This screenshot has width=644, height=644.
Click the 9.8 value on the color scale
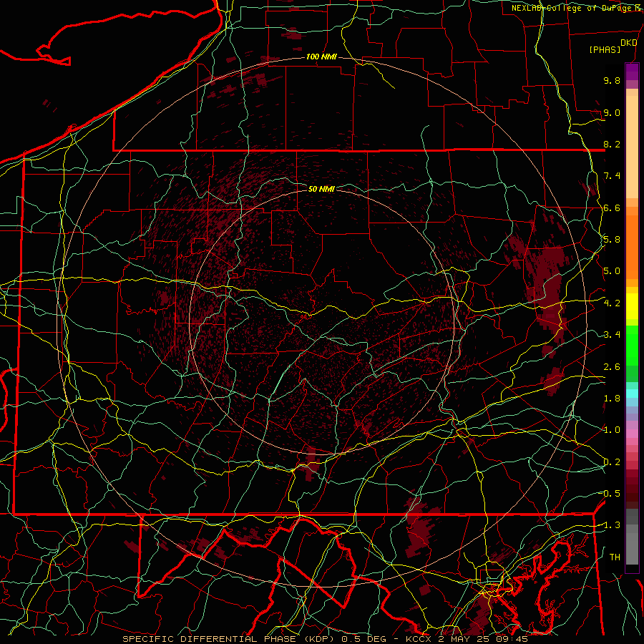612,80
